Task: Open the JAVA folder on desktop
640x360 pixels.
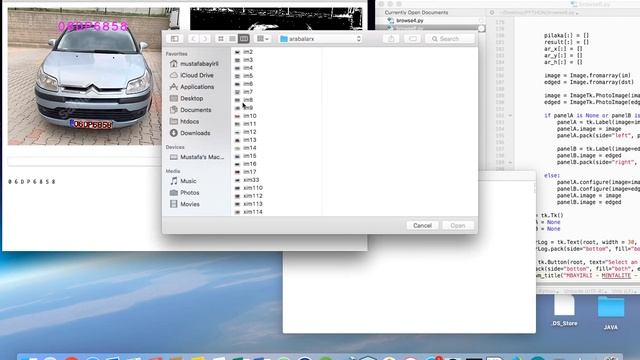Action: (611, 313)
